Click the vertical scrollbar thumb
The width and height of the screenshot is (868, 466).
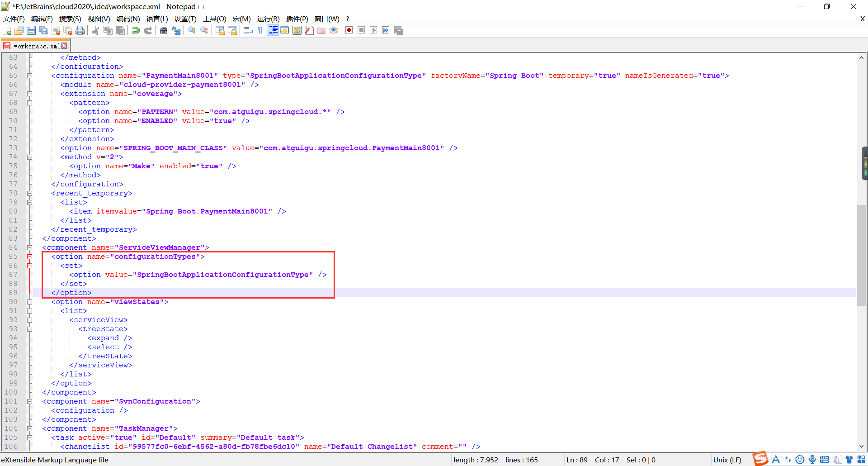click(861, 256)
